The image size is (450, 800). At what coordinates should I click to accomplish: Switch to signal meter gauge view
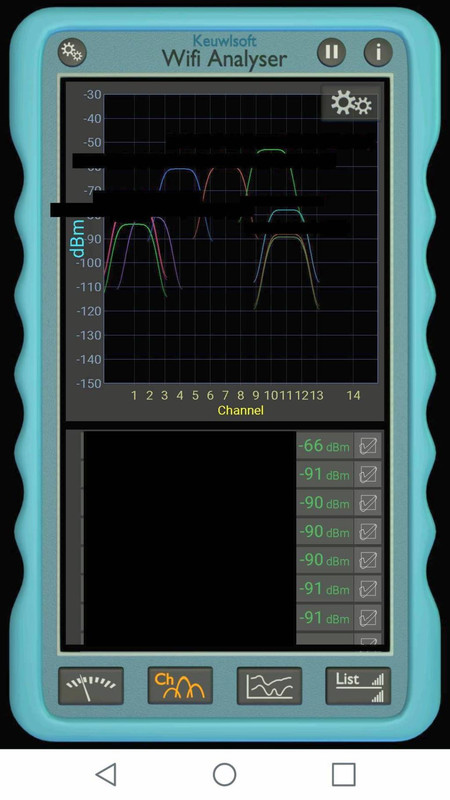(91, 686)
